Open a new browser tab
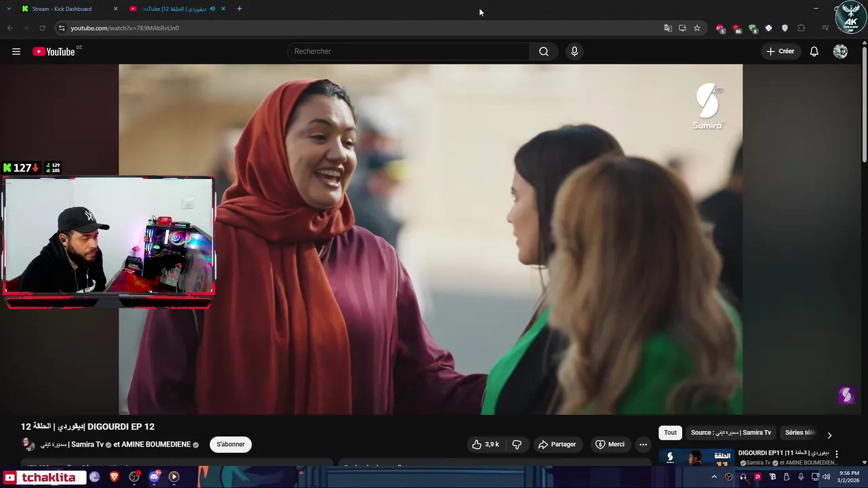The image size is (868, 488). pyautogui.click(x=239, y=9)
